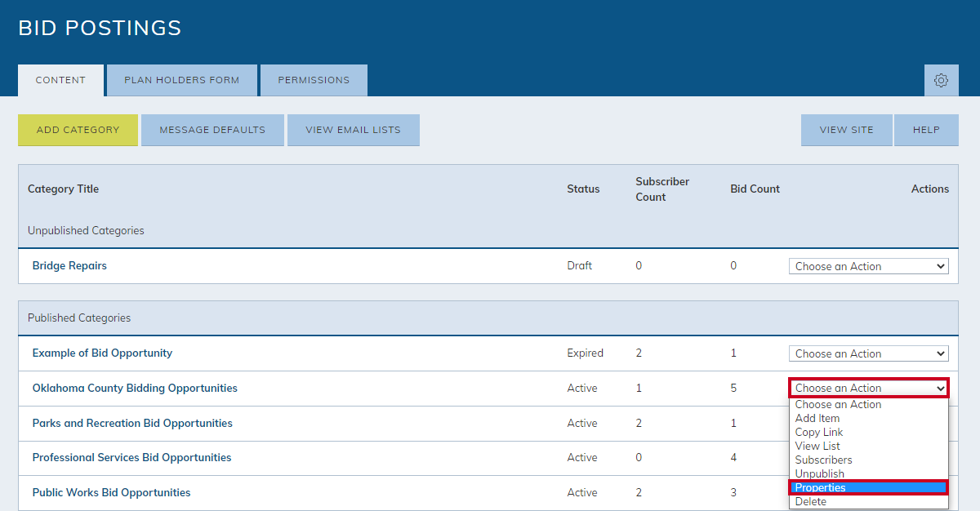Viewport: 980px width, 511px height.
Task: Click the Subscriber Count column header
Action: pos(662,189)
